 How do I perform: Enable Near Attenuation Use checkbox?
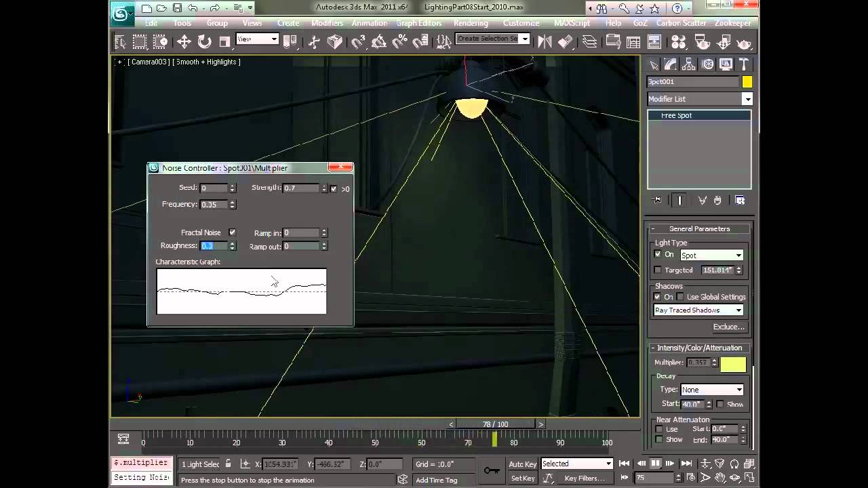(x=659, y=429)
